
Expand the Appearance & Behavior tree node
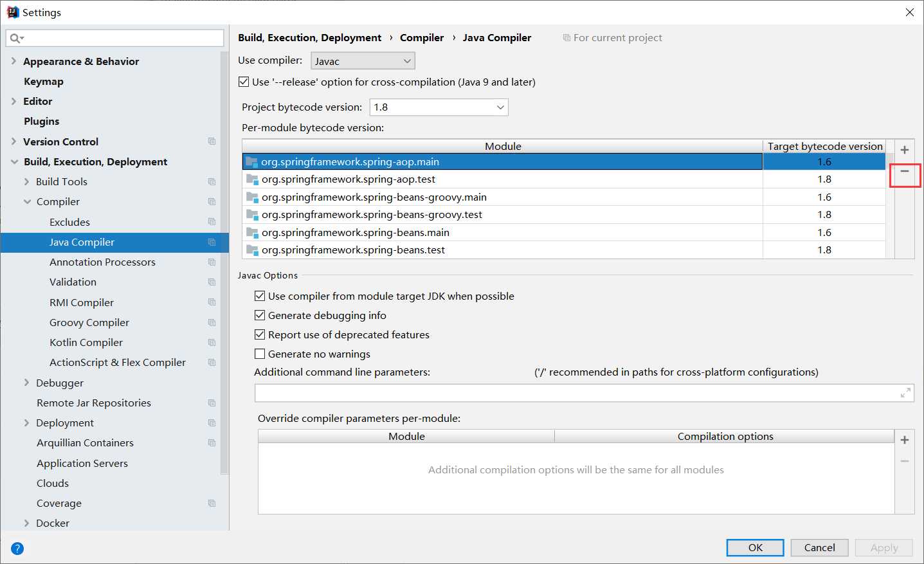click(x=14, y=61)
